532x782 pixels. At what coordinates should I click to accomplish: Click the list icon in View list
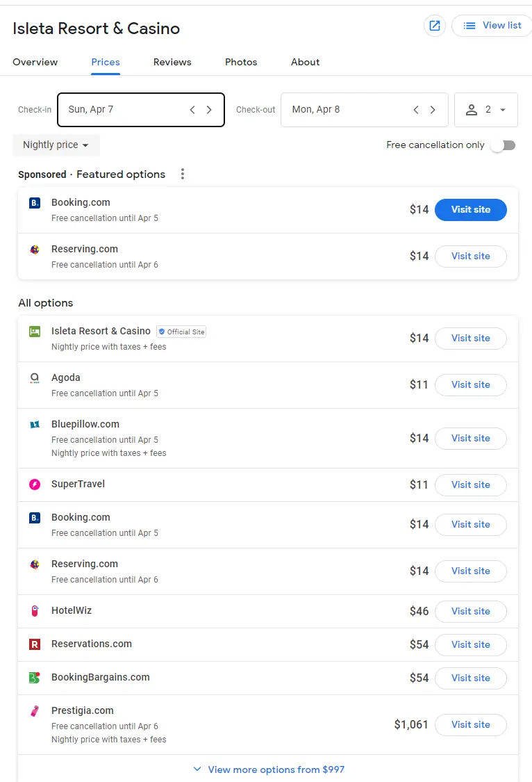[x=469, y=26]
